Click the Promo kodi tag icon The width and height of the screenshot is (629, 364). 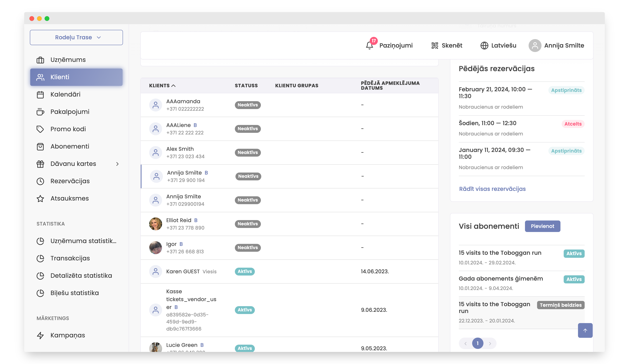(x=40, y=129)
